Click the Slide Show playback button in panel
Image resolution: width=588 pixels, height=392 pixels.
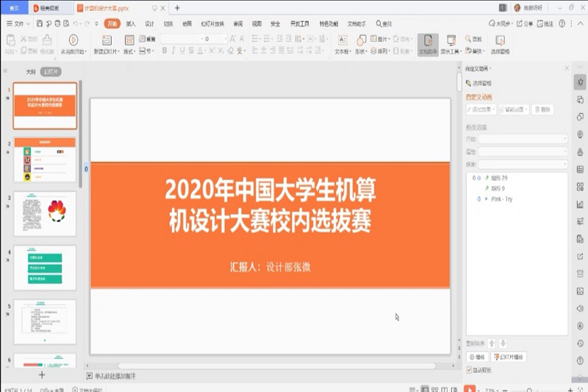click(509, 357)
